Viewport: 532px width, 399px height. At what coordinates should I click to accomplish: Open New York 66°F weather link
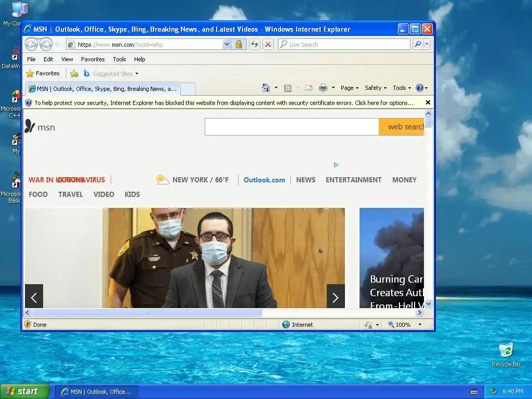point(192,179)
